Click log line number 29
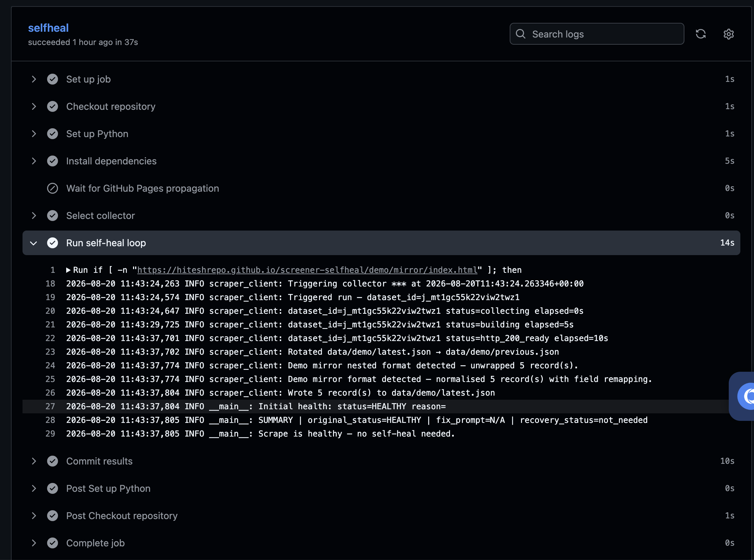The image size is (754, 560). click(50, 434)
